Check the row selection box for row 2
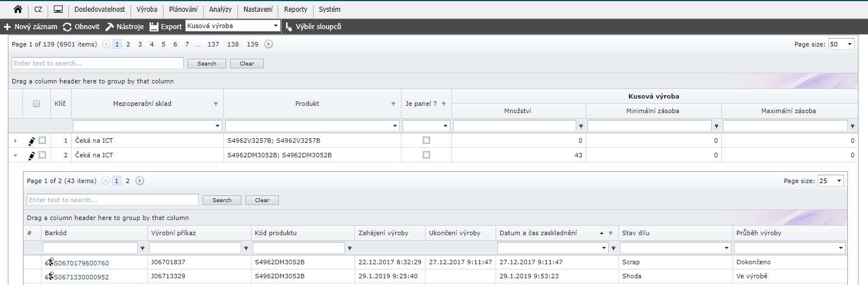Screen dimensions: 868x285 pyautogui.click(x=42, y=155)
